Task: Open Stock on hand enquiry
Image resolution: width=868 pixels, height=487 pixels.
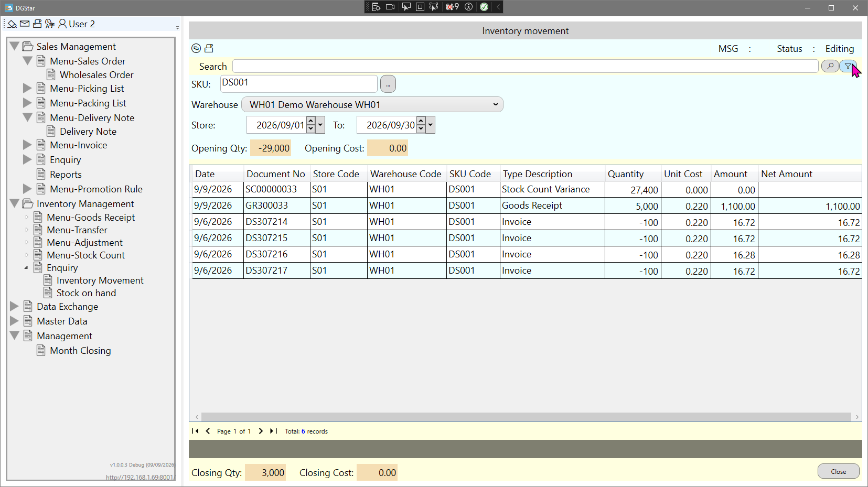Action: tap(86, 293)
